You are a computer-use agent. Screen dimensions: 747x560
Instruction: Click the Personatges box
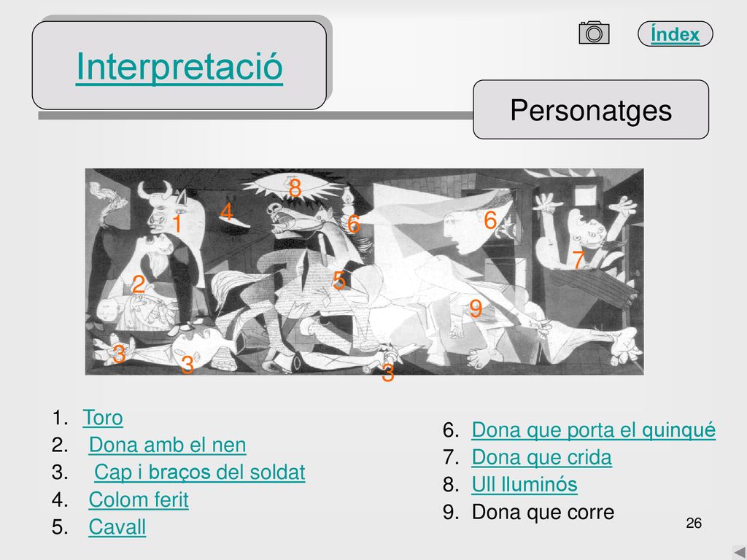click(591, 109)
